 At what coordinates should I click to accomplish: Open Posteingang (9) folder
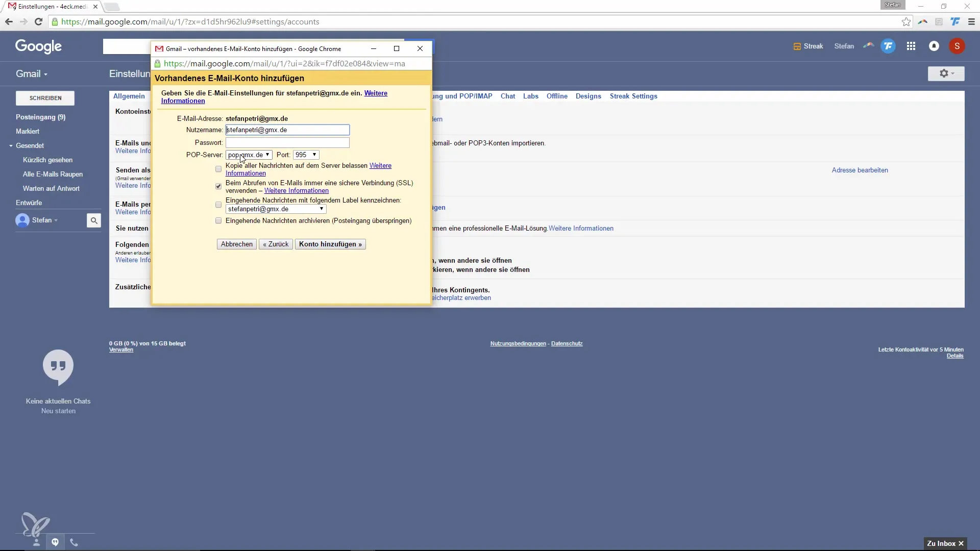click(x=41, y=117)
